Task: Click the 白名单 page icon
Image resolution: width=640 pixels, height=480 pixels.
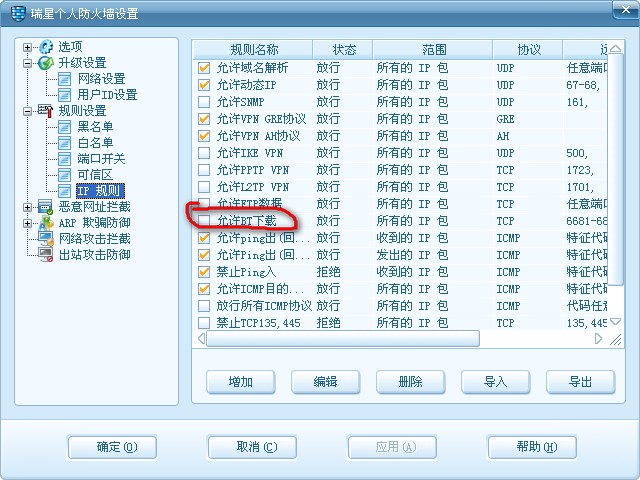Action: point(64,143)
